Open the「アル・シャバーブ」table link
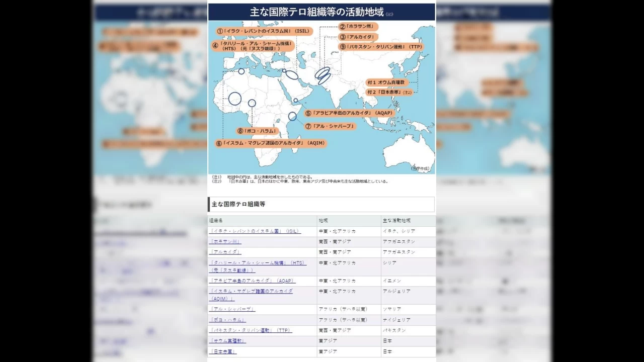This screenshot has height=362, width=644. 232,309
